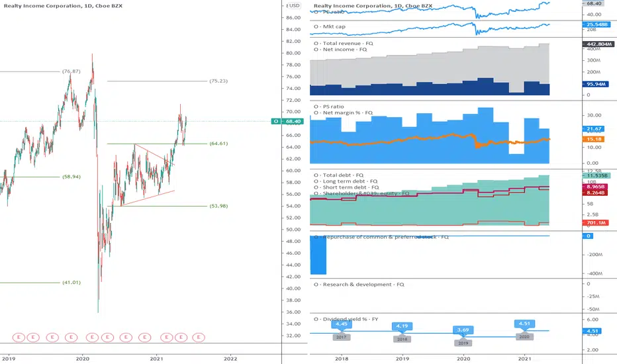Click the 3.69 dividend yield marker for 2019

(x=463, y=330)
